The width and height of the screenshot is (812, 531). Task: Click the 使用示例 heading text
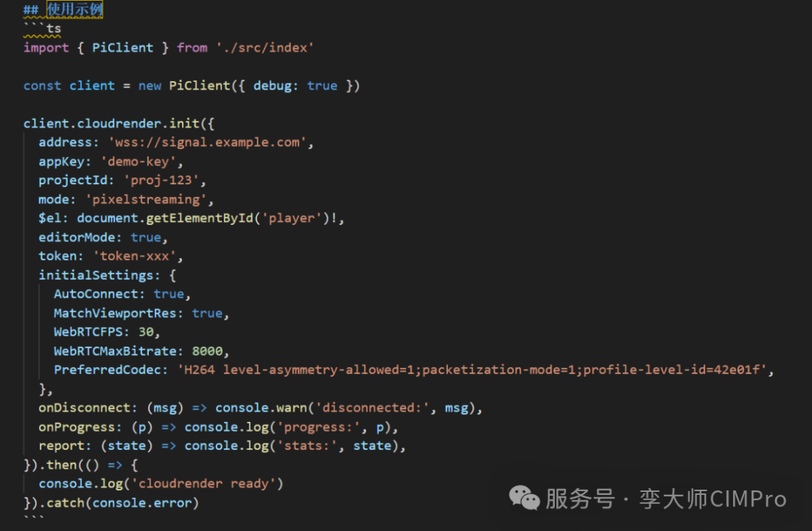point(74,9)
